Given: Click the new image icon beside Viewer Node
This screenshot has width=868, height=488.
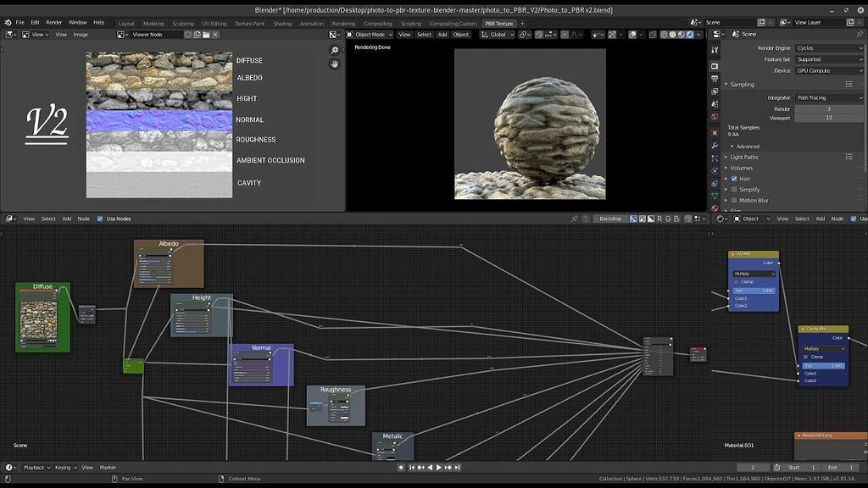Looking at the screenshot, I should coord(197,34).
